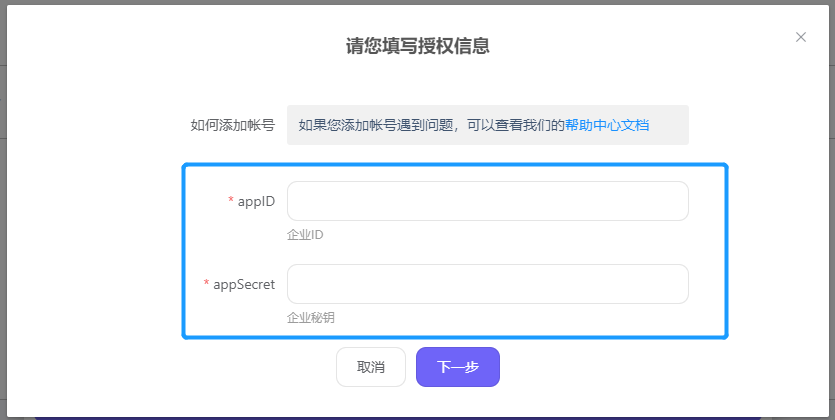Focus the appSecret input field

[x=488, y=284]
